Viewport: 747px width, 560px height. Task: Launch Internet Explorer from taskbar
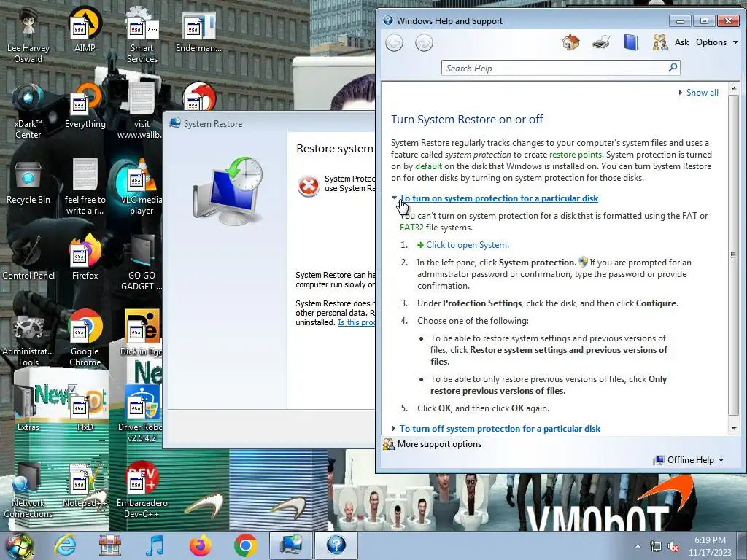[x=65, y=545]
